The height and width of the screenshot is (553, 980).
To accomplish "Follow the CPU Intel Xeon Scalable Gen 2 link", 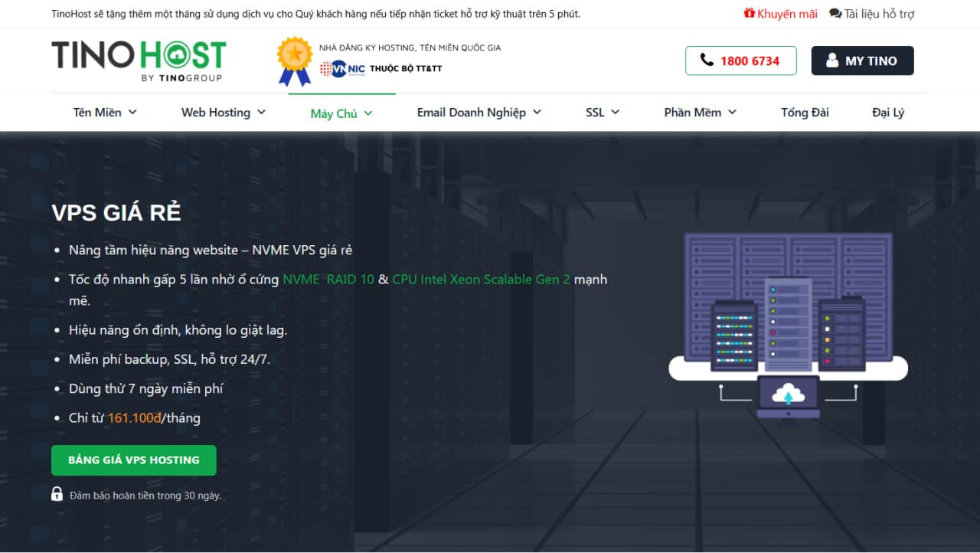I will (481, 280).
